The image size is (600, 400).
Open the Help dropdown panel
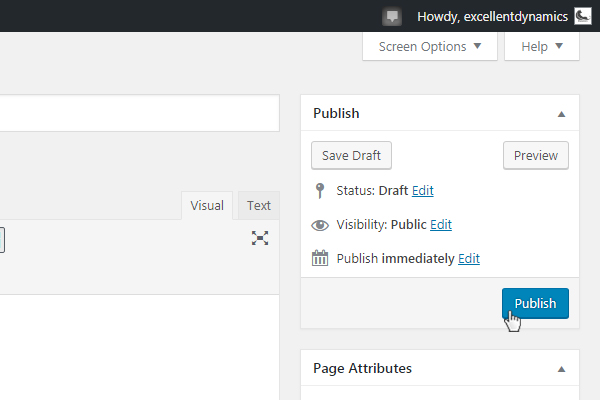pos(542,46)
